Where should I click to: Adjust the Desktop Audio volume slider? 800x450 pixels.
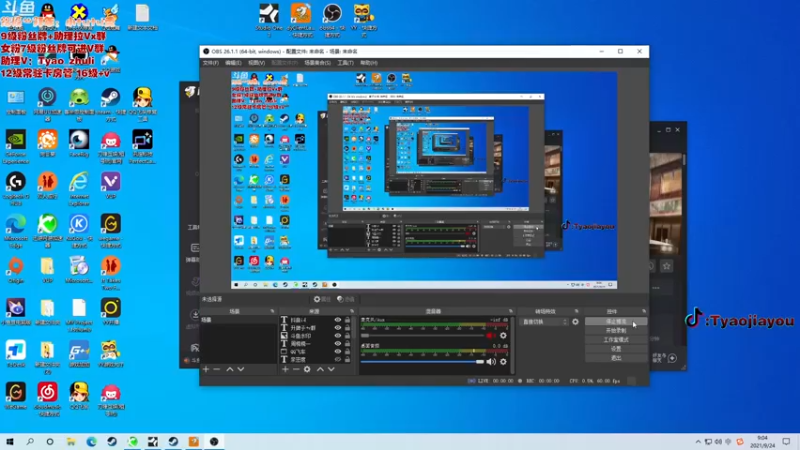click(422, 362)
